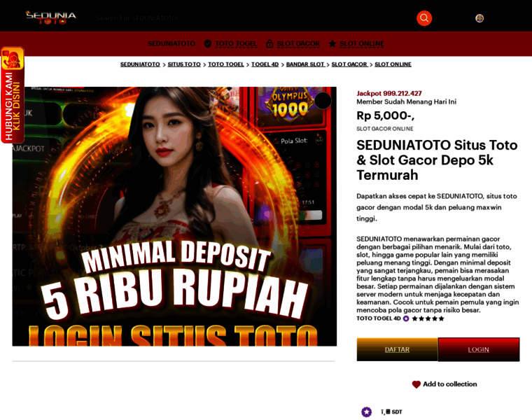The height and width of the screenshot is (420, 532).
Task: Click the Rp 5,000-, price
Action: [x=386, y=115]
